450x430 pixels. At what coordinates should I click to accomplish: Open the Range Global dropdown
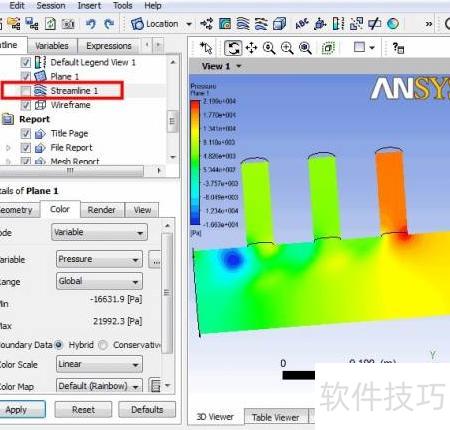99,281
